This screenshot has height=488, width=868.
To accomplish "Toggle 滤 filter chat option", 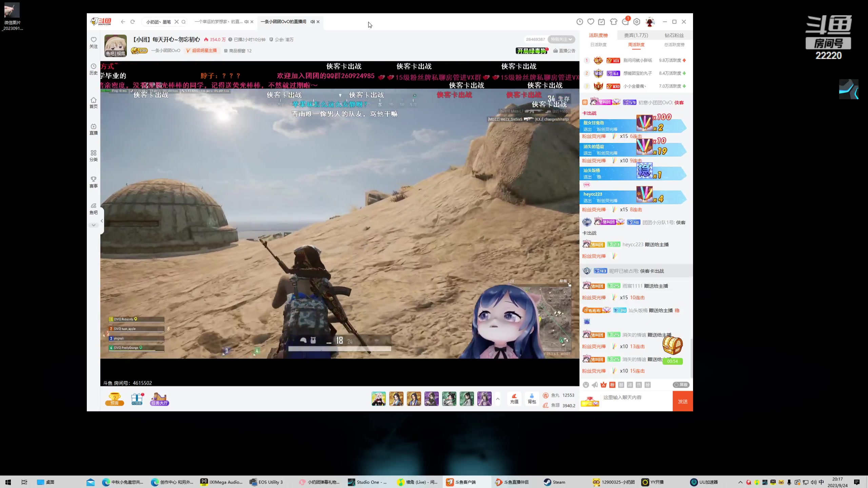I will (630, 385).
